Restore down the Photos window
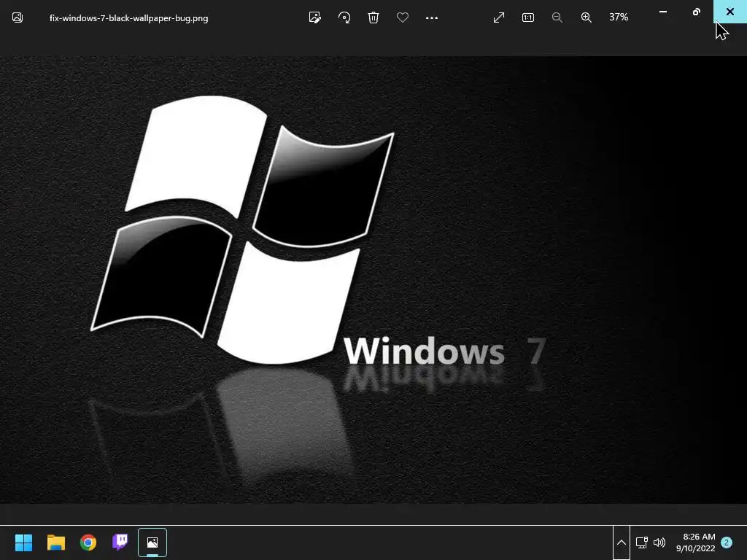The width and height of the screenshot is (747, 560). click(x=697, y=12)
